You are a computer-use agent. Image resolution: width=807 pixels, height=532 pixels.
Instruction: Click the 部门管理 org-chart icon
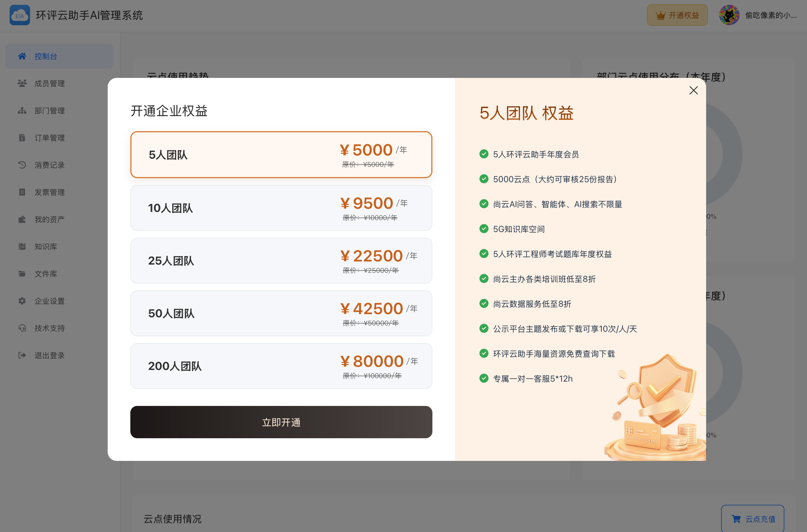coord(22,110)
